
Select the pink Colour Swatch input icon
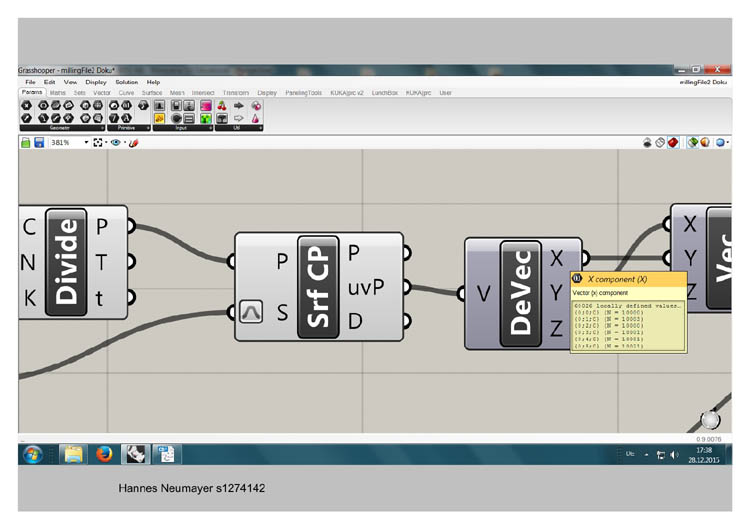(x=206, y=106)
